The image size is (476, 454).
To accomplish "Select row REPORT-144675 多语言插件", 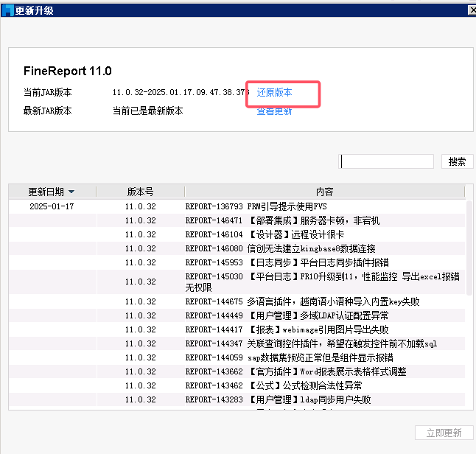I will click(x=237, y=301).
